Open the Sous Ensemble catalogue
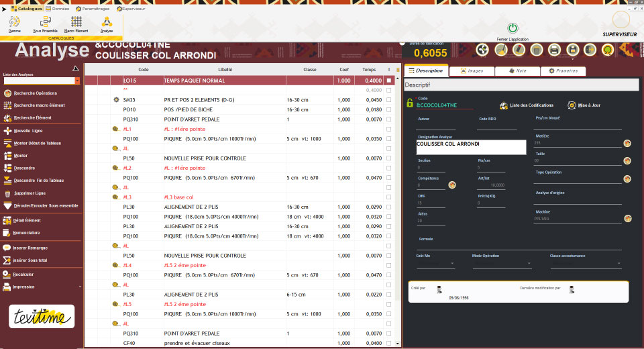 [x=45, y=22]
